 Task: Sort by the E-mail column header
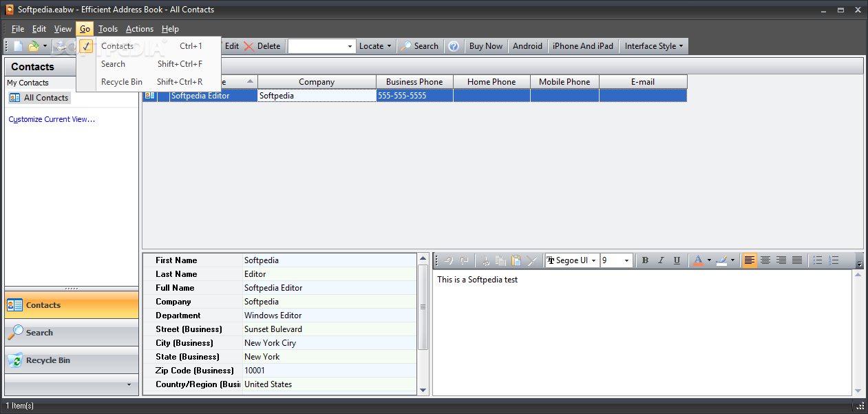point(643,82)
